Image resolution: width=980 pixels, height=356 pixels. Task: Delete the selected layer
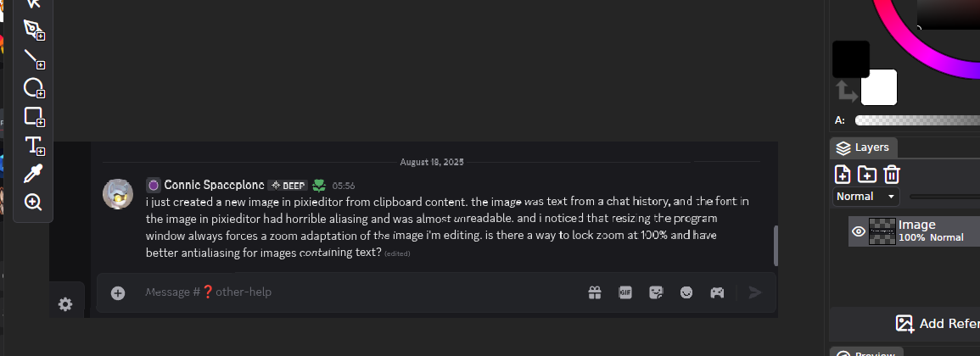coord(891,175)
